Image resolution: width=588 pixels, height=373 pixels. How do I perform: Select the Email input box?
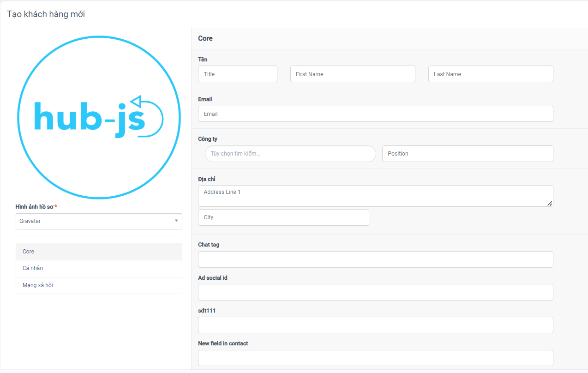375,114
